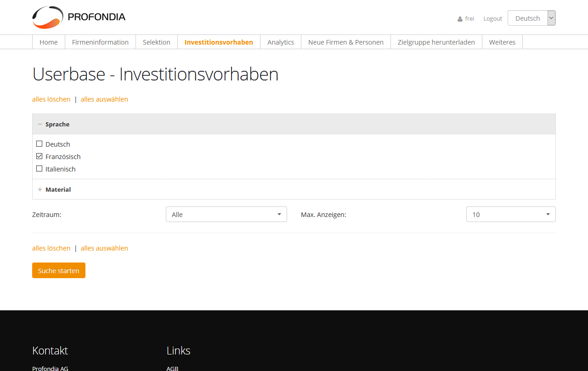Open the Max. Anzeigen dropdown
Viewport: 588px width, 371px height.
pyautogui.click(x=510, y=214)
